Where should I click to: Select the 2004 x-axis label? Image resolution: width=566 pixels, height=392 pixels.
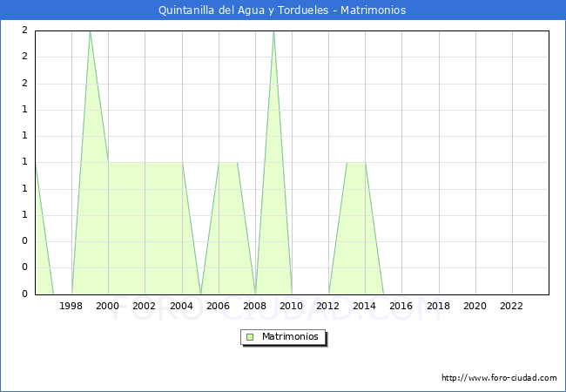click(181, 306)
